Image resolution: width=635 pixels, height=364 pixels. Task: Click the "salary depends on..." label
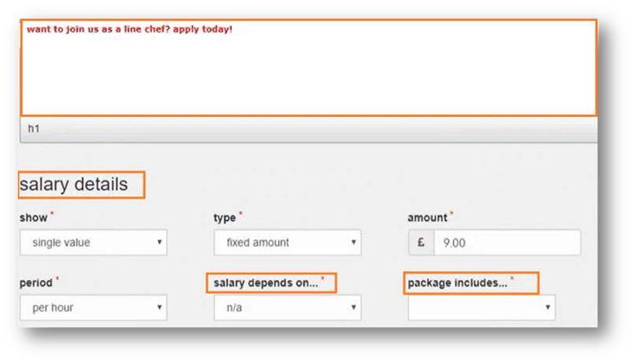pos(265,283)
